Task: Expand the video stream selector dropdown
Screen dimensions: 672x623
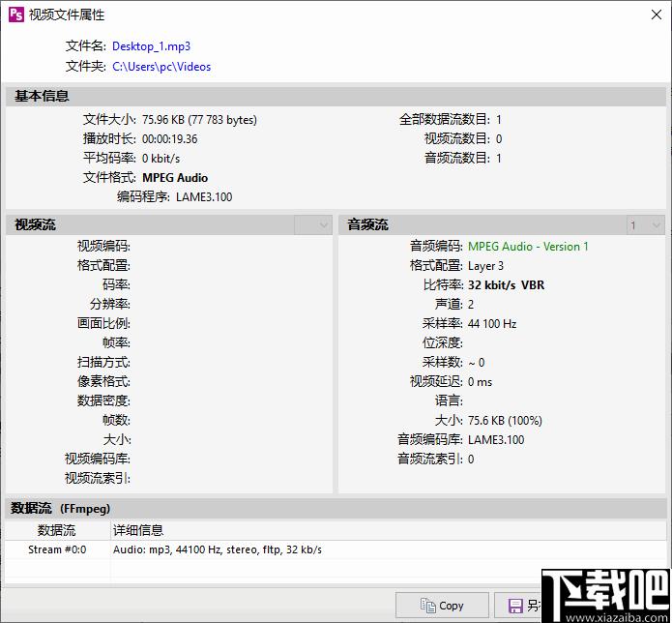Action: [313, 224]
